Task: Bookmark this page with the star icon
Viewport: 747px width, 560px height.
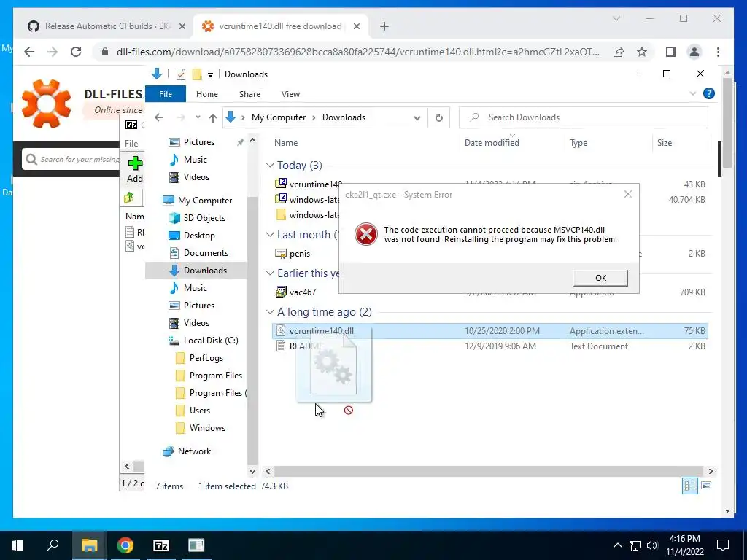Action: coord(642,52)
